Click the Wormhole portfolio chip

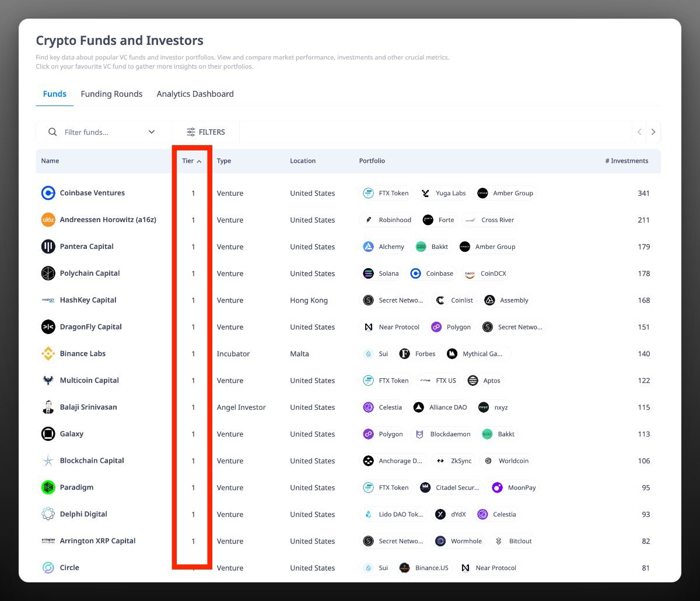[x=459, y=541]
